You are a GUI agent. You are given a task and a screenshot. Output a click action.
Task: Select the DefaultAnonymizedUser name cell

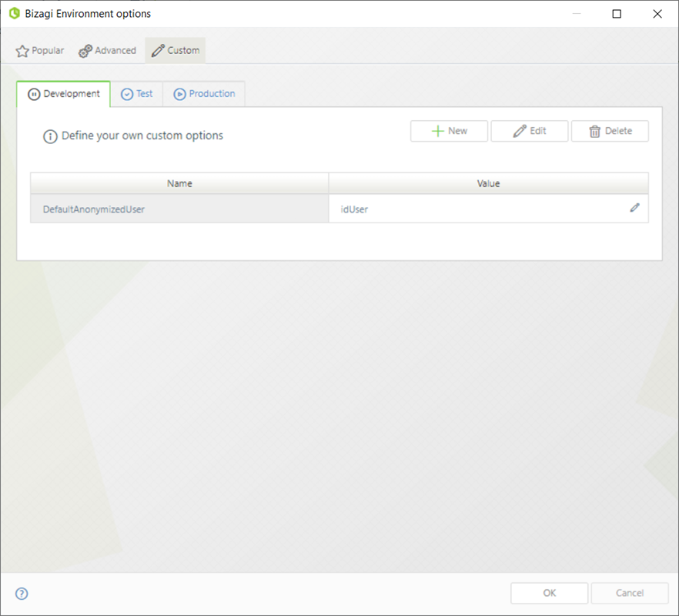(x=179, y=209)
